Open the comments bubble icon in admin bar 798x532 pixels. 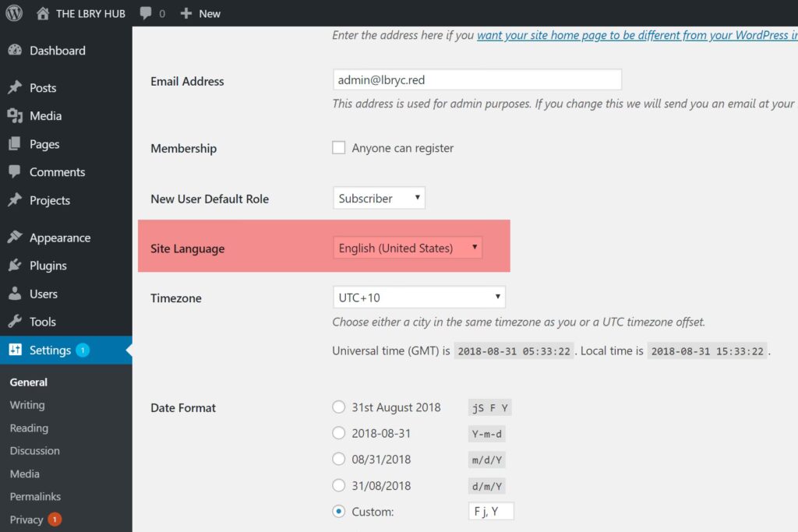[146, 13]
